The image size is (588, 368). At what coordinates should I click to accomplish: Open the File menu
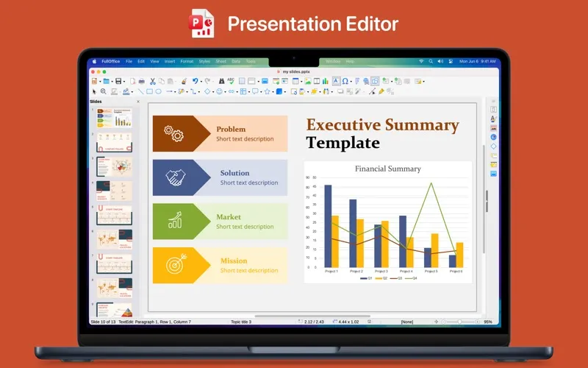coord(129,61)
